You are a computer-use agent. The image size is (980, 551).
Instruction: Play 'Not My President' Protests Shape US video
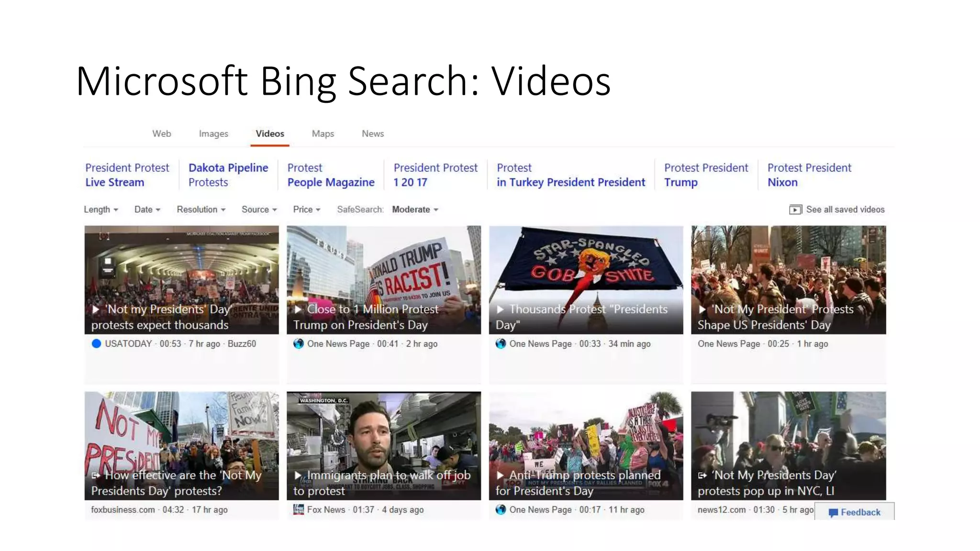pyautogui.click(x=789, y=280)
